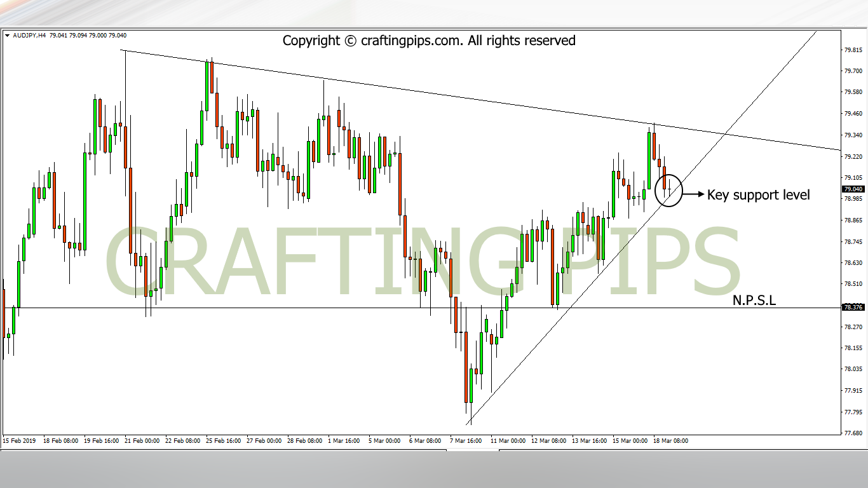
Task: Click the 77.680 price axis label
Action: click(853, 433)
